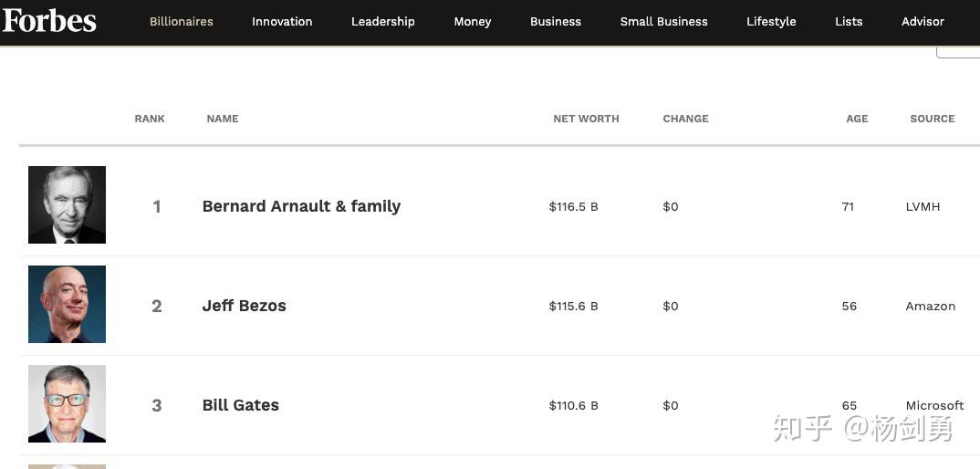Screen dimensions: 980x469
Task: Open the Advisor section
Action: [x=923, y=21]
